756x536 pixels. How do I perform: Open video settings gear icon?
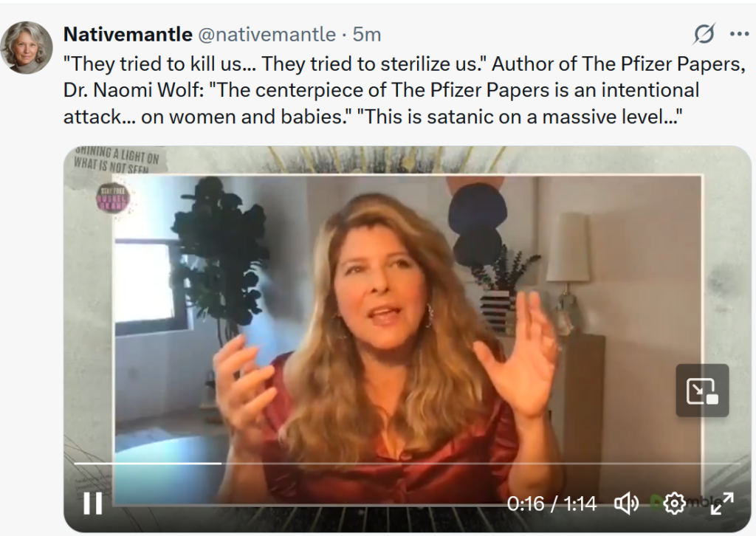674,504
